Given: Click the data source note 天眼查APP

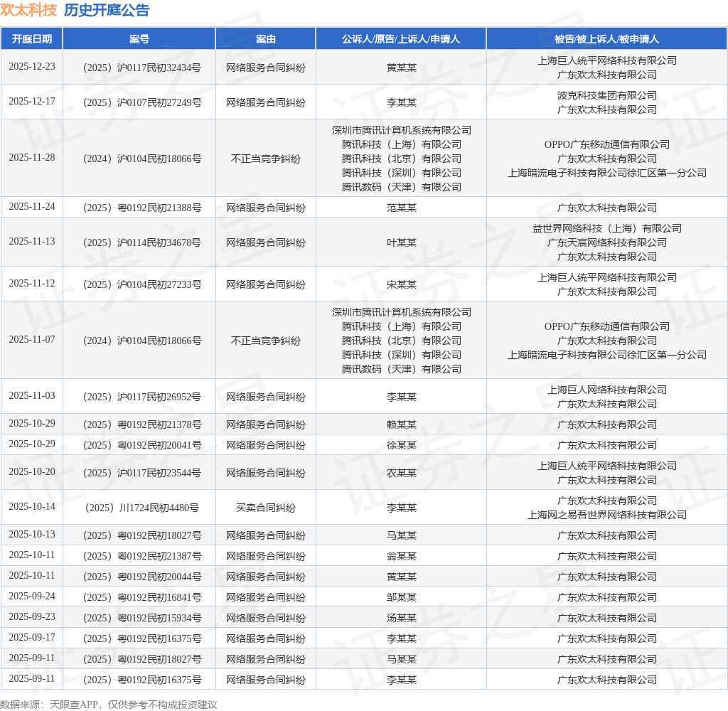Looking at the screenshot, I should (73, 705).
